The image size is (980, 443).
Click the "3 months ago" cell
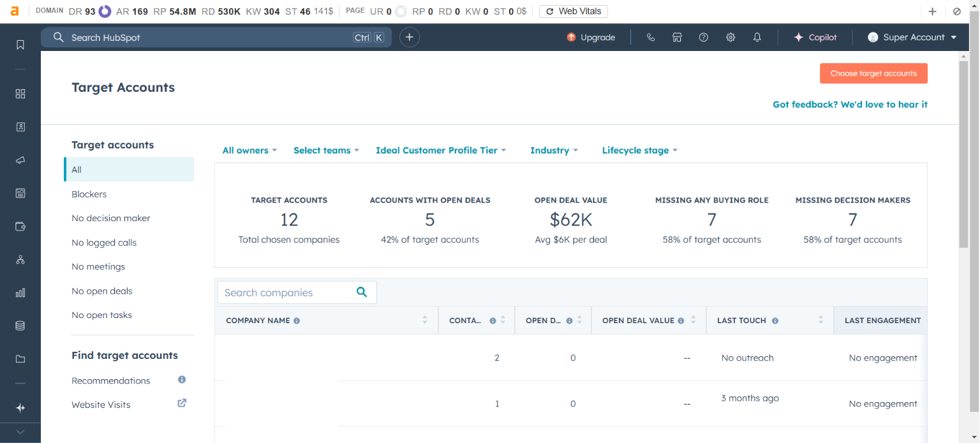click(x=750, y=398)
